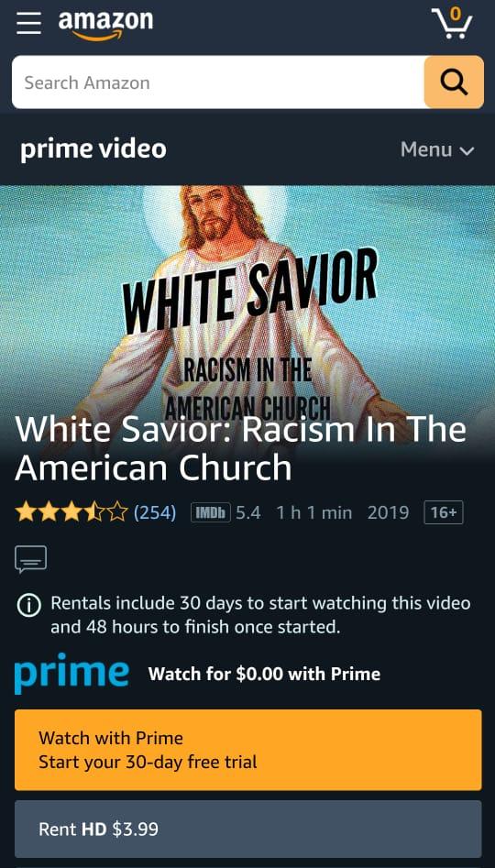The image size is (495, 868).
Task: Open the prime video home link
Action: 93,149
